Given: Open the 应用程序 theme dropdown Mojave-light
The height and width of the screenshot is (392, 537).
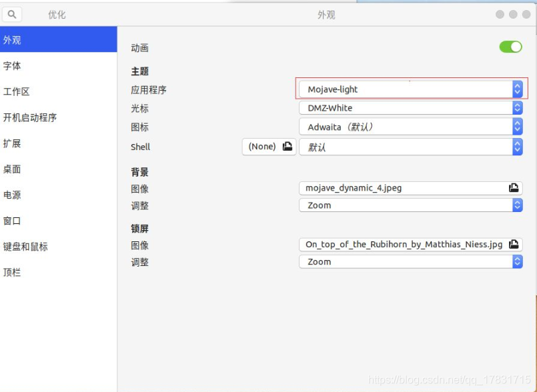Looking at the screenshot, I should point(411,89).
